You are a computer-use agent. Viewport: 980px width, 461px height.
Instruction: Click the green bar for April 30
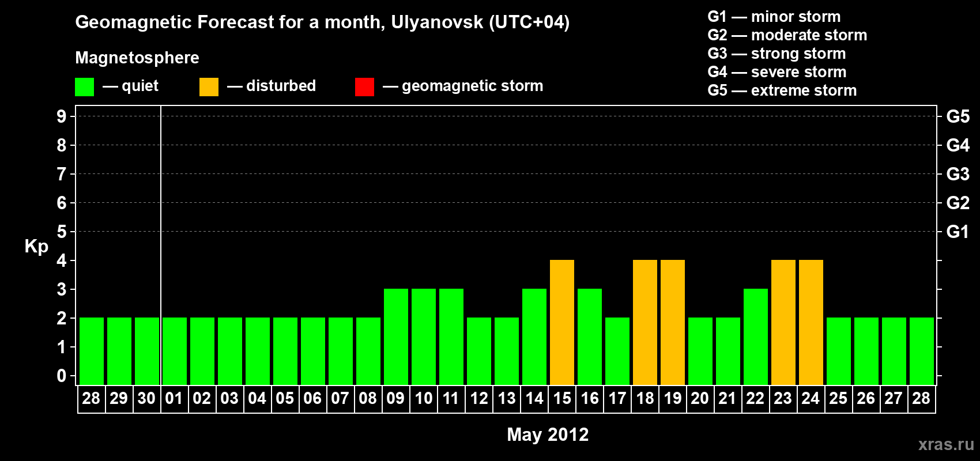pos(147,351)
